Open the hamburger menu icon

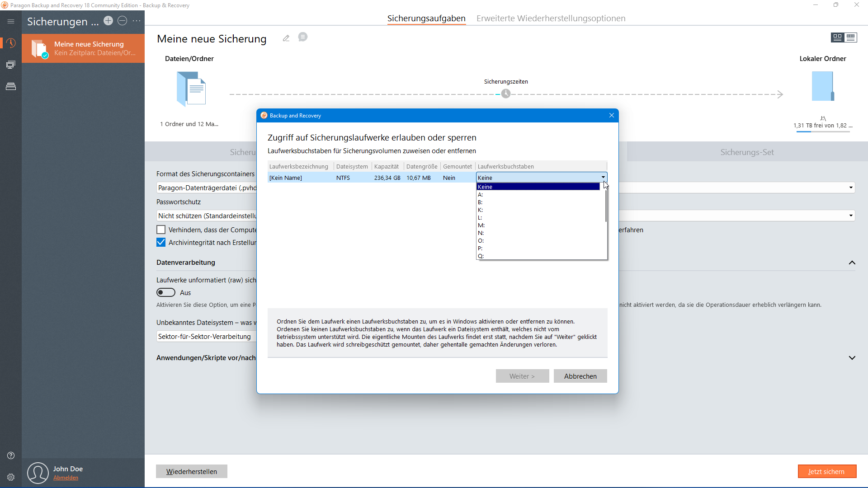11,21
